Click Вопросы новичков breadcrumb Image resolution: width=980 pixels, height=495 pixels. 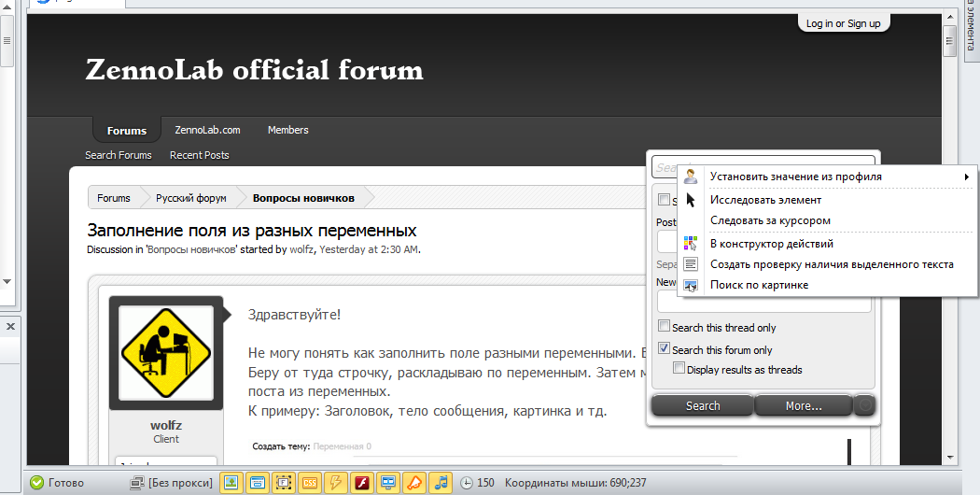303,198
